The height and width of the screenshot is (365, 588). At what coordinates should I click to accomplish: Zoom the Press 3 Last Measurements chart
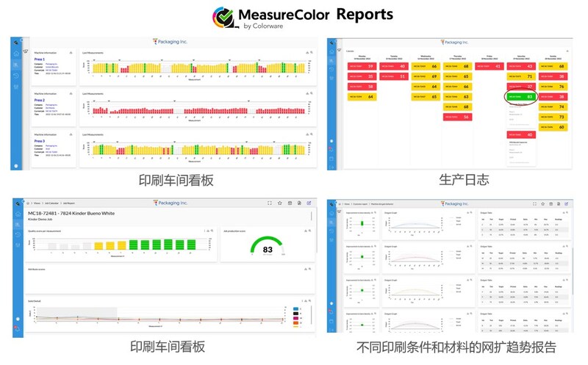pyautogui.click(x=311, y=134)
